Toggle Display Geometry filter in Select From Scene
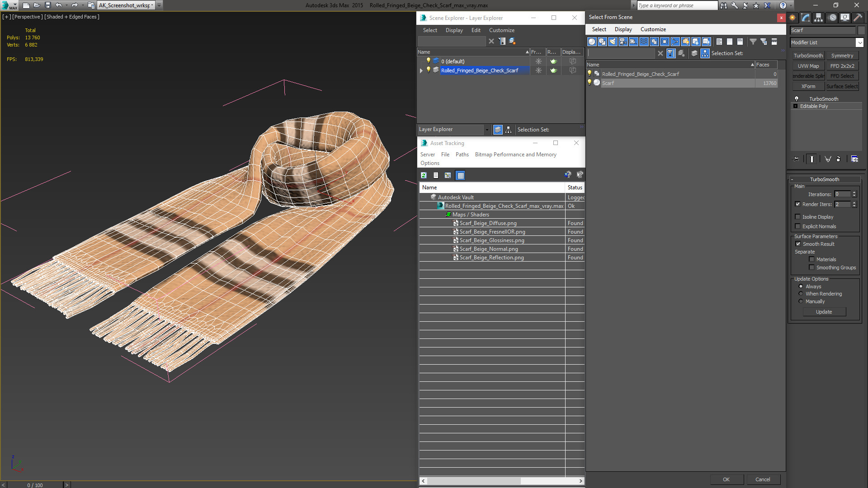 [x=592, y=42]
